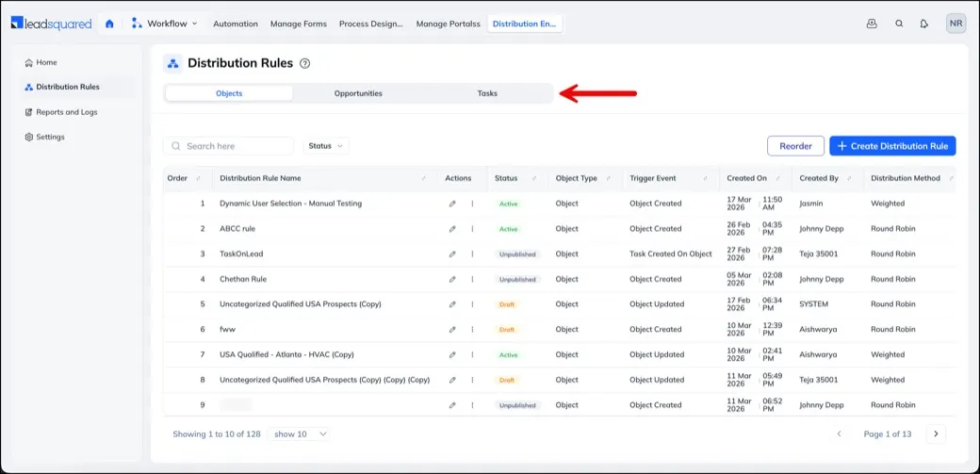Image resolution: width=980 pixels, height=474 pixels.
Task: Open the NR user avatar menu
Action: click(955, 24)
